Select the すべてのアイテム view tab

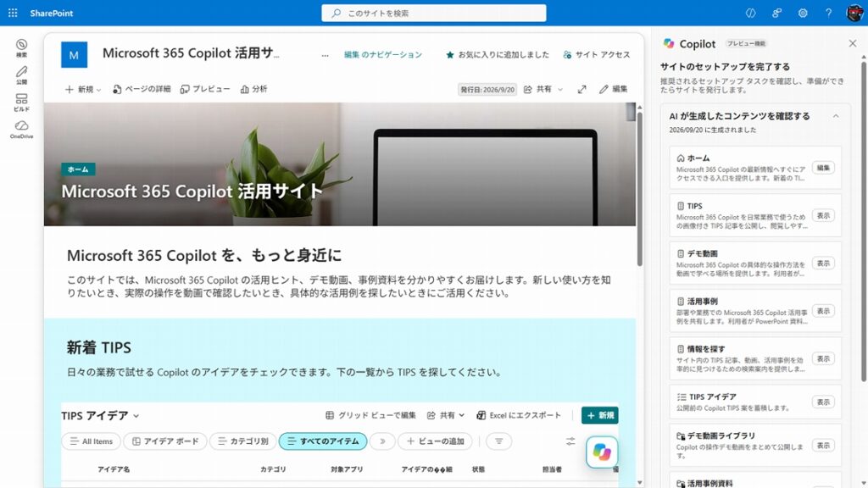click(323, 441)
